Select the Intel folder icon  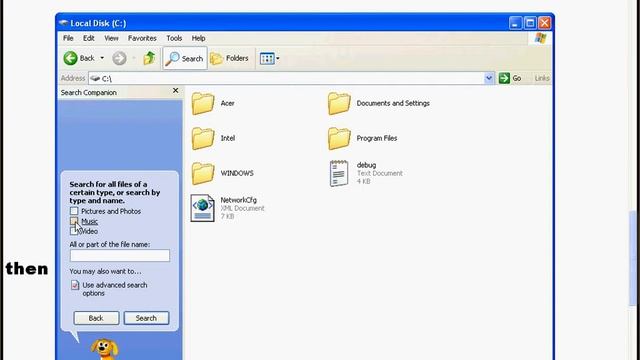[x=203, y=138]
